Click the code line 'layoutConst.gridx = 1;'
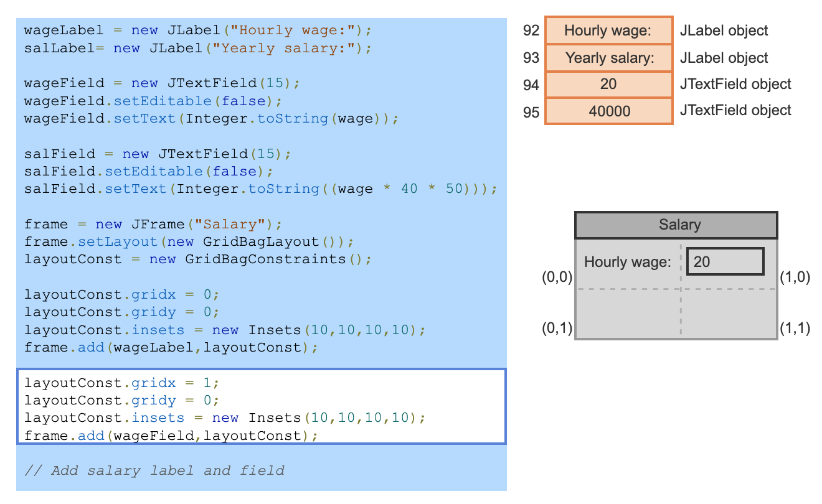 tap(122, 383)
